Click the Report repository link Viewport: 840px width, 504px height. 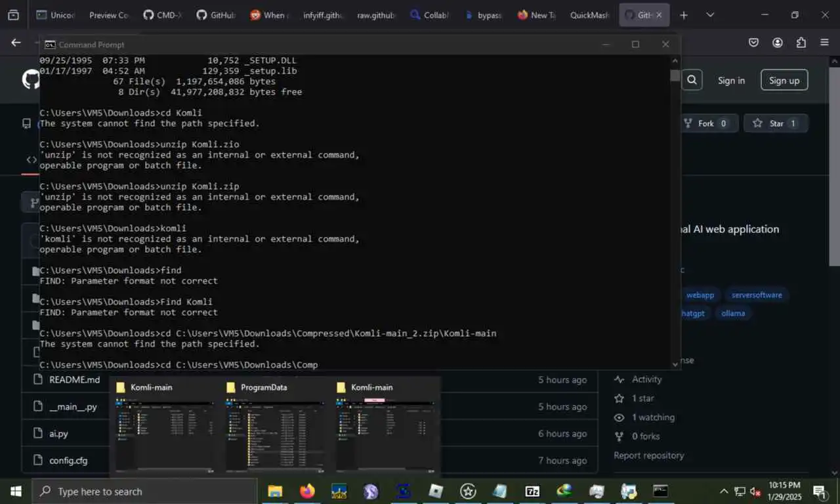tap(648, 455)
